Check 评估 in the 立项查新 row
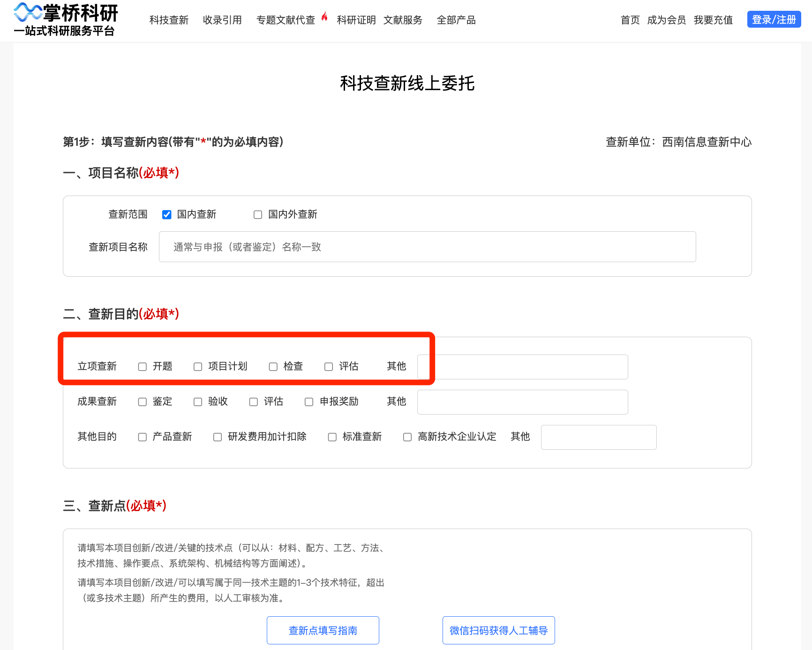The height and width of the screenshot is (650, 812). (329, 367)
